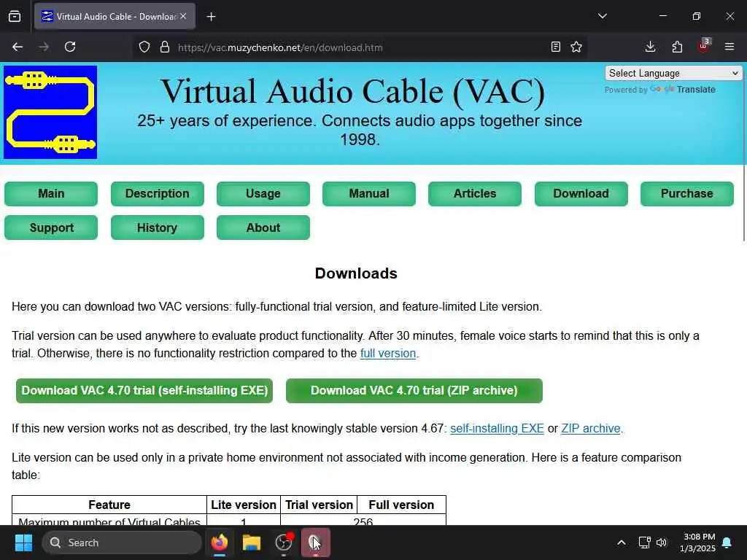This screenshot has width=747, height=560.
Task: Open the Description navigation button
Action: [x=158, y=194]
